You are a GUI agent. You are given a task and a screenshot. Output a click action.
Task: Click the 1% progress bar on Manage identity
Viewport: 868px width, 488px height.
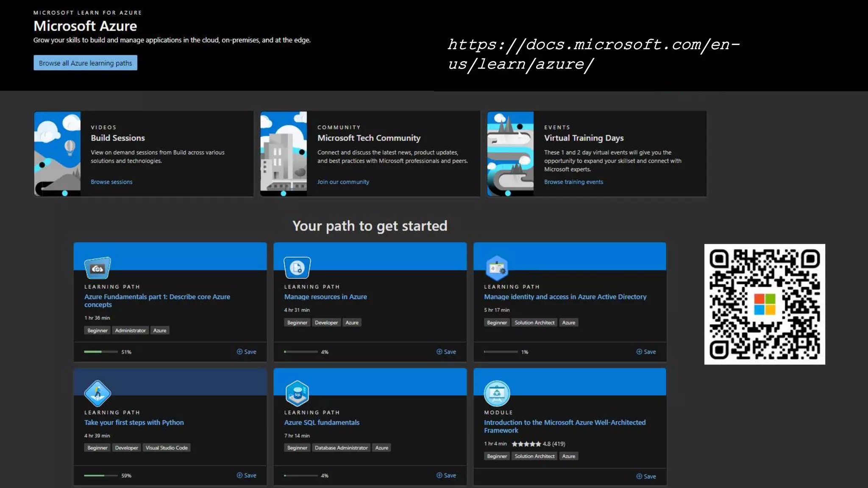pos(501,352)
